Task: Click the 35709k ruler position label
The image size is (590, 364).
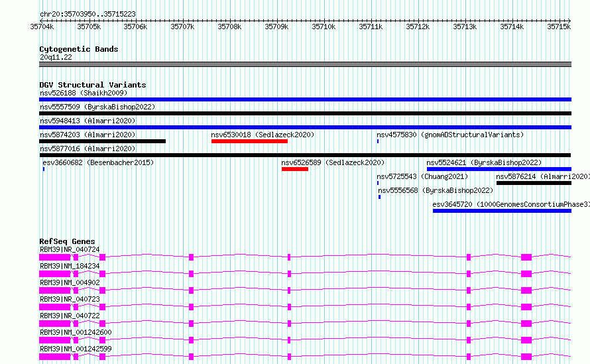Action: [x=276, y=27]
